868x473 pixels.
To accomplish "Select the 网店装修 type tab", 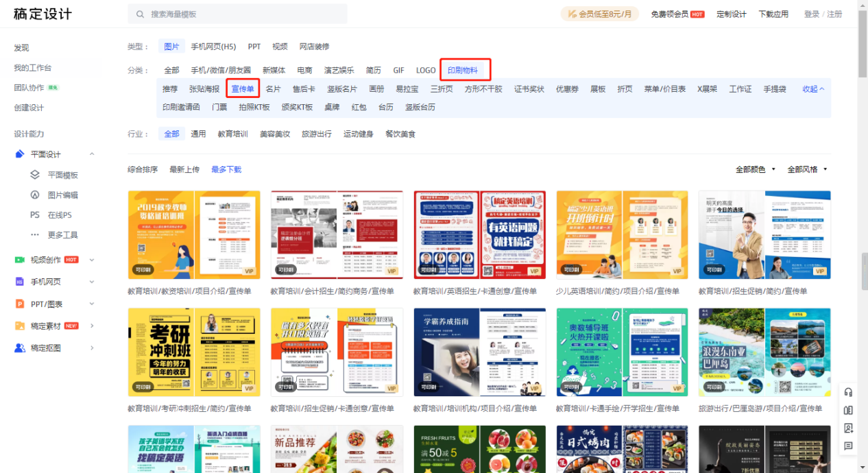I will (x=314, y=47).
